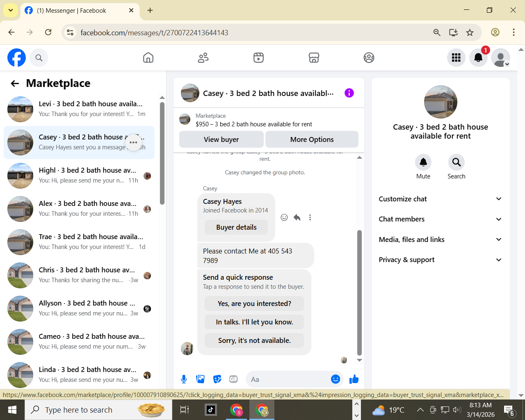The image size is (525, 420).
Task: Open the Friends icon in top navigation
Action: point(203,58)
